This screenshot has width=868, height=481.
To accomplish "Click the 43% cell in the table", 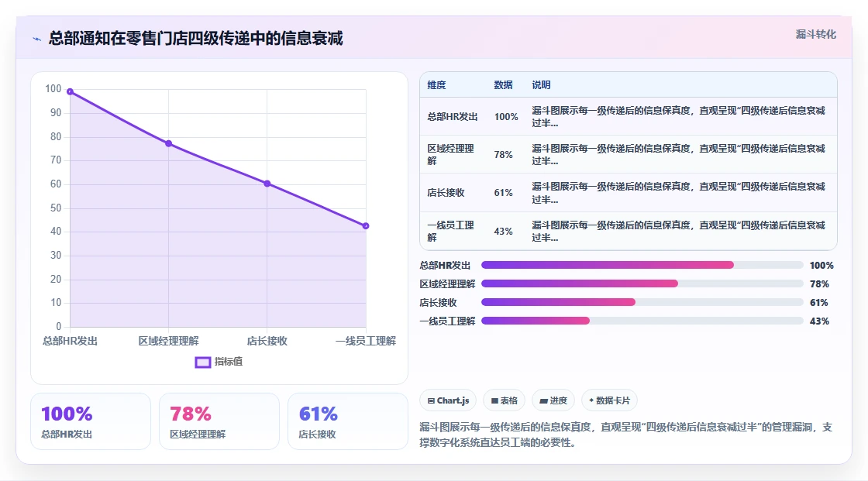I will tap(503, 232).
